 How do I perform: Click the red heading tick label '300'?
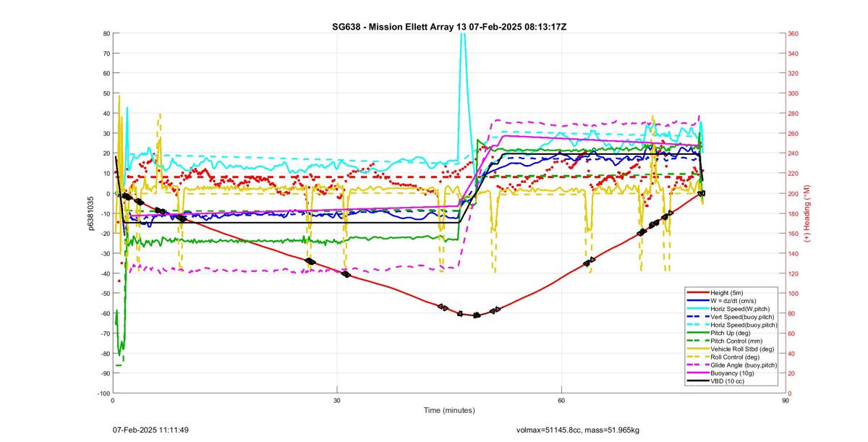(x=793, y=93)
